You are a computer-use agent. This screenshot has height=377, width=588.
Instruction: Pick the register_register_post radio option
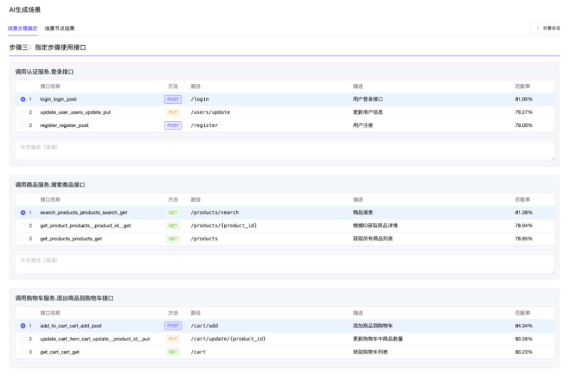(23, 126)
